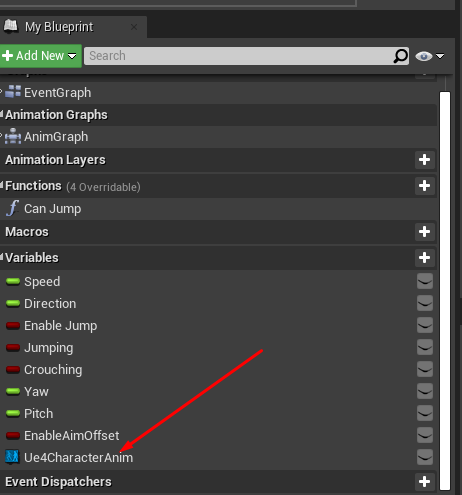Open the view options eye dropdown
The image size is (462, 495).
430,56
